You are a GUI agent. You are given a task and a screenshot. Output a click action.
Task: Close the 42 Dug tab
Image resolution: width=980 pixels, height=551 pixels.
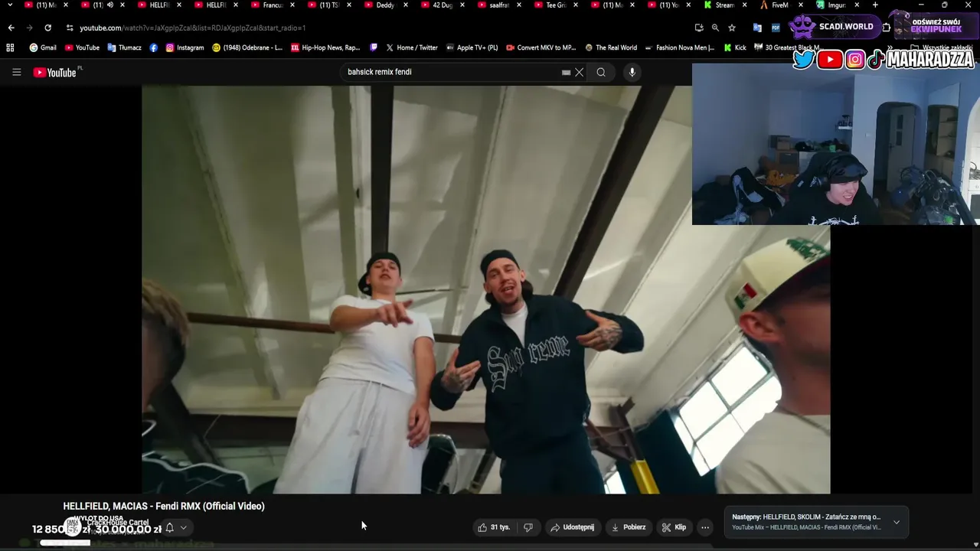[462, 5]
